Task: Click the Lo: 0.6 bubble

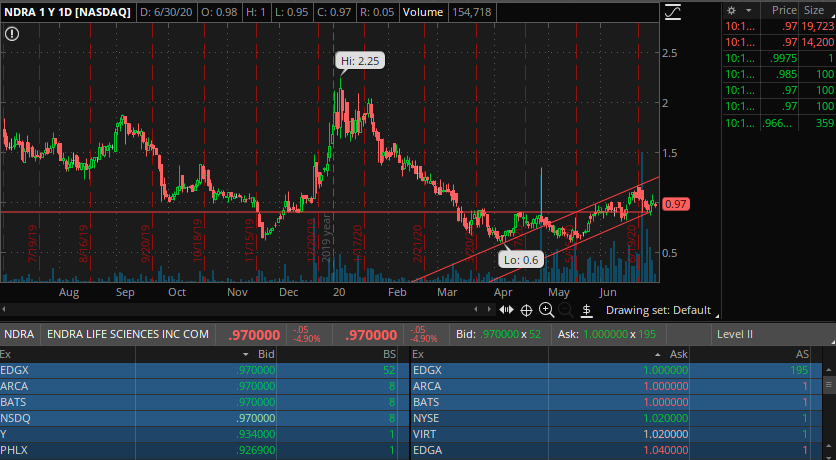Action: [521, 260]
